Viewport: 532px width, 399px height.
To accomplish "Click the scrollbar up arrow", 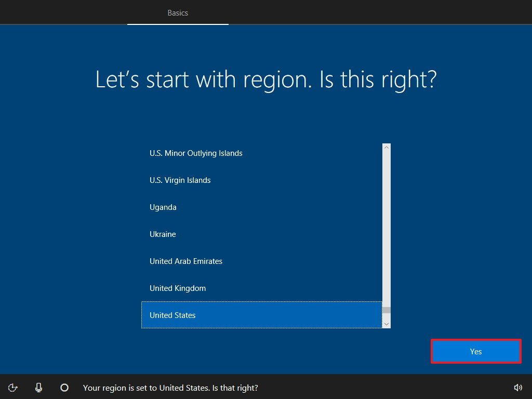I will (x=385, y=147).
